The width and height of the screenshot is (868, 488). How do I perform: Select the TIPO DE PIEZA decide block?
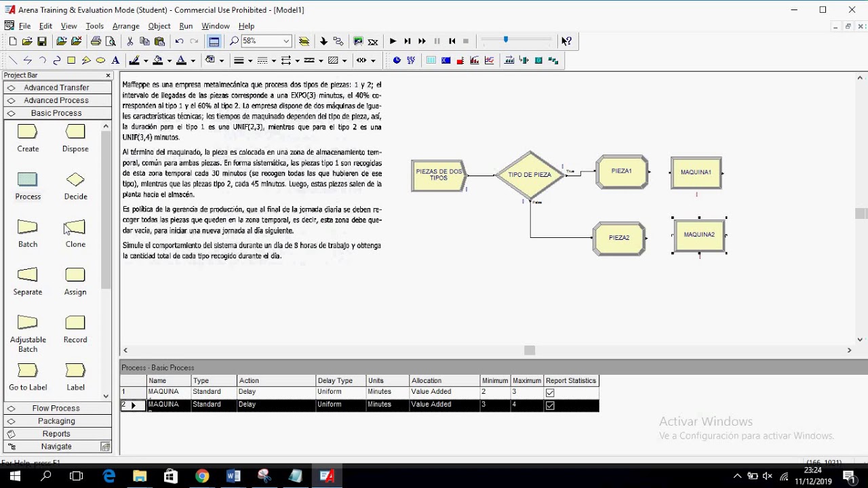[x=530, y=175]
